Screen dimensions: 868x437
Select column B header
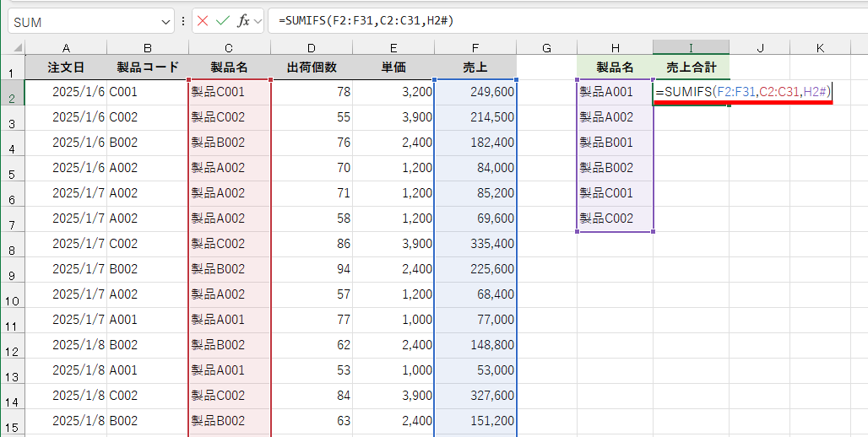(x=147, y=48)
